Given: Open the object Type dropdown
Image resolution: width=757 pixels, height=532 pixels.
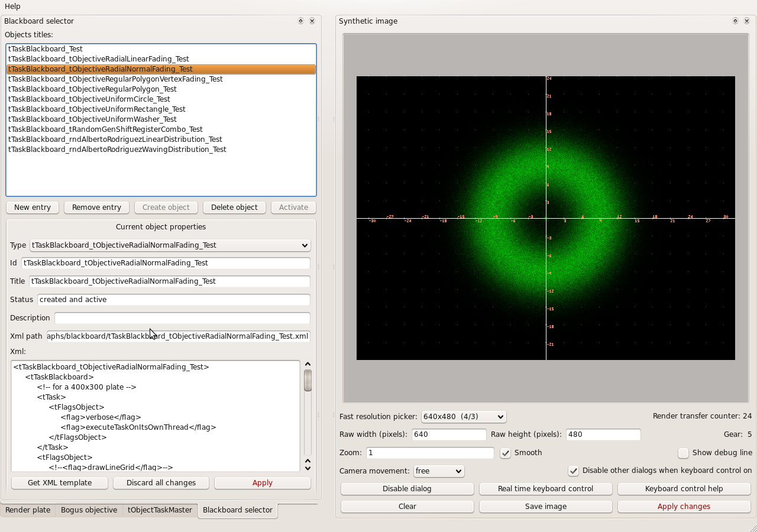Looking at the screenshot, I should 170,245.
